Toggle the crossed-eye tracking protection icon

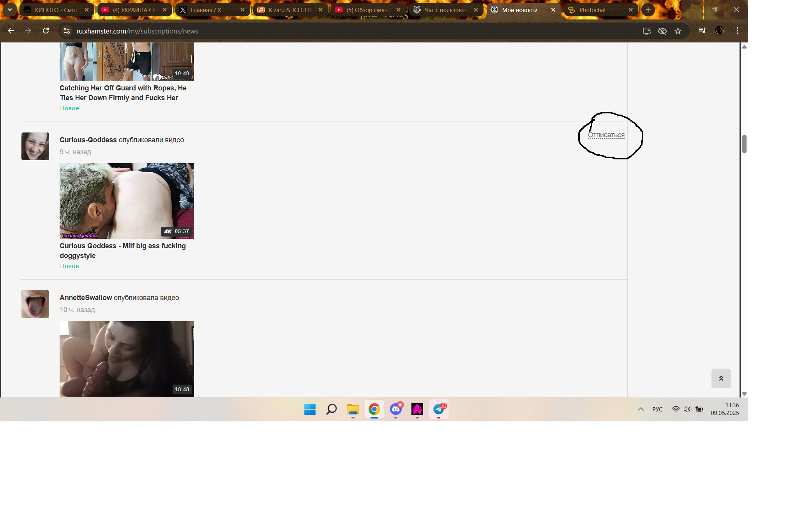662,31
